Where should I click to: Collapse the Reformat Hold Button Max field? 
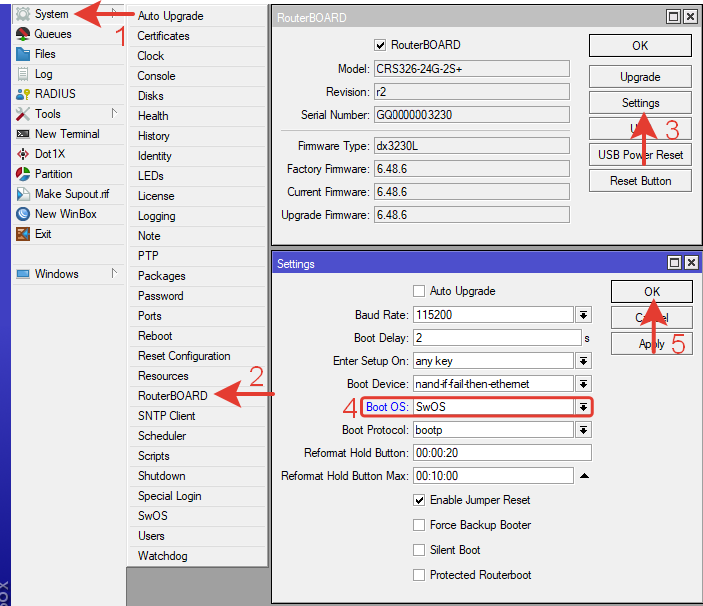584,476
